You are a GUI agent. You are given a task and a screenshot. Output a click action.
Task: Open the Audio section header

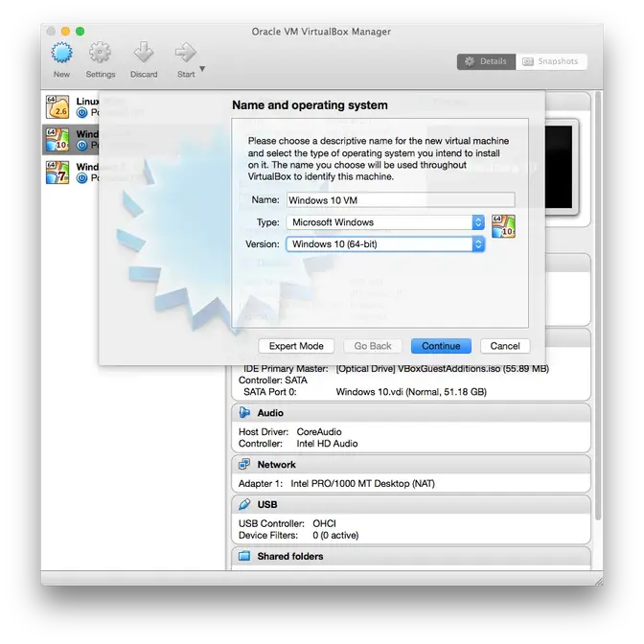pyautogui.click(x=411, y=413)
